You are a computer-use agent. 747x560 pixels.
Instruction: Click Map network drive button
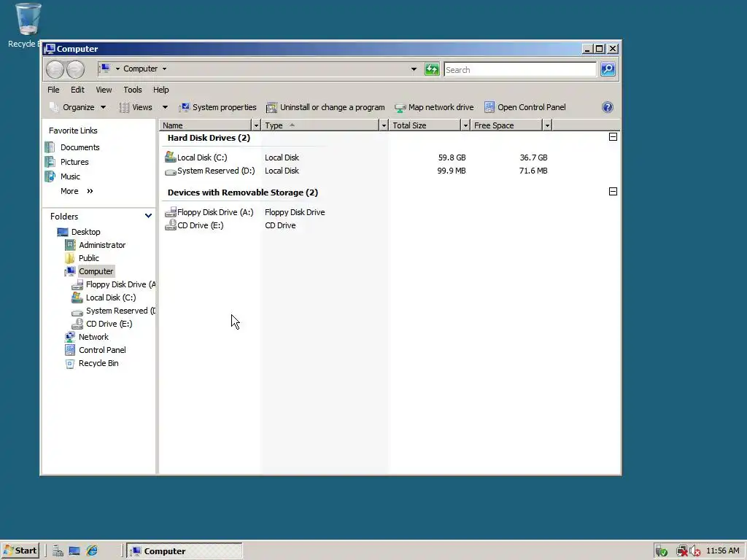(434, 107)
